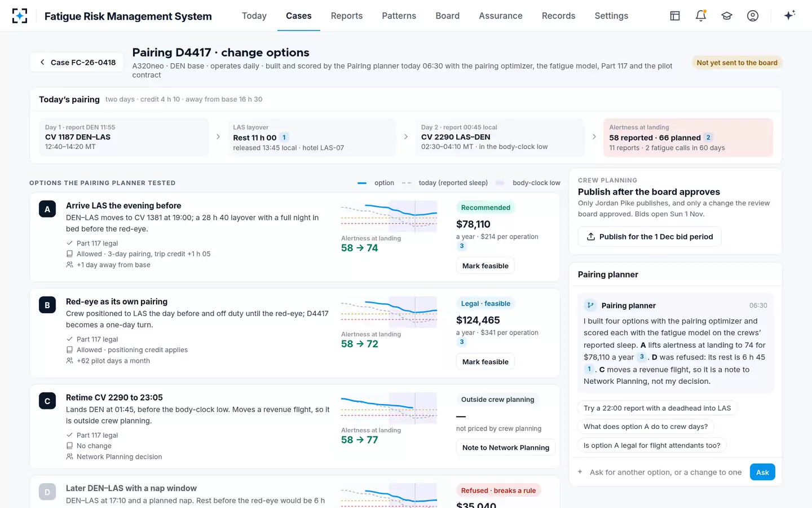Open the Records tab

point(559,16)
